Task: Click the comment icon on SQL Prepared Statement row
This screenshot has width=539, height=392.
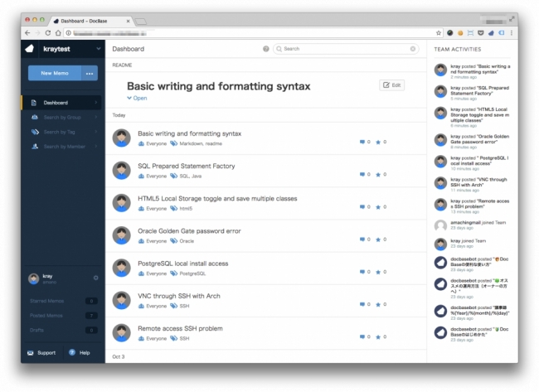Action: [362, 175]
